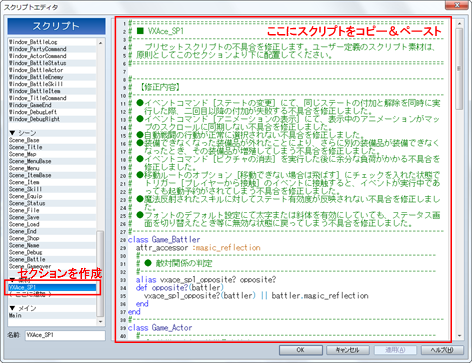Viewport: 472px width, 363px height.
Task: Select the Scene_Status script
Action: pos(52,203)
